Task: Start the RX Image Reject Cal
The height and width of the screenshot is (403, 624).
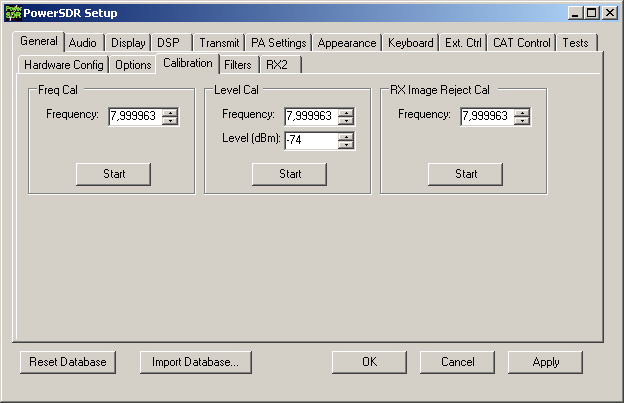Action: click(465, 174)
